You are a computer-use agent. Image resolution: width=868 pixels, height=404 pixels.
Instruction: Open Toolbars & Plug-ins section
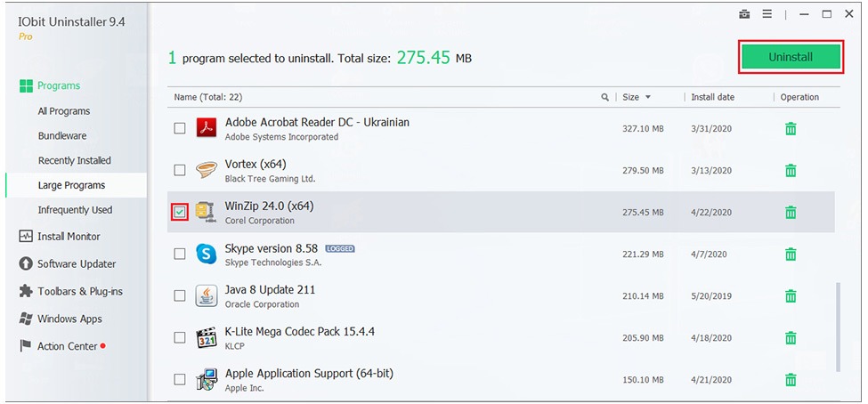click(x=80, y=291)
